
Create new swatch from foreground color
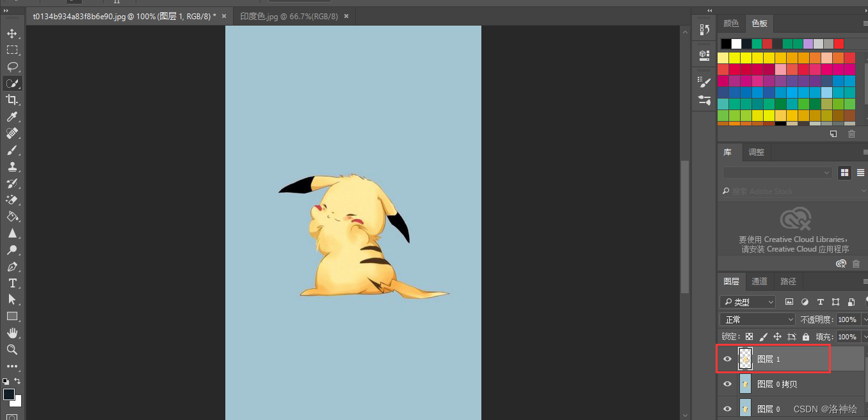833,134
